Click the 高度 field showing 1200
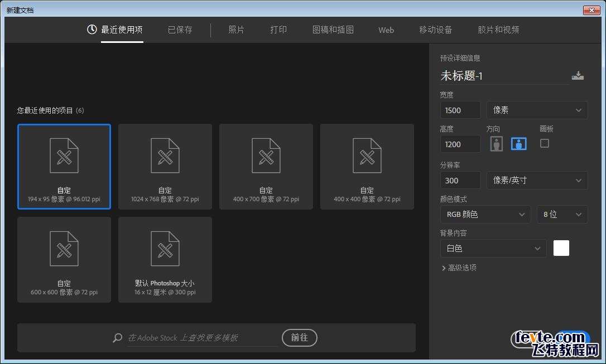Screen dimensions: 606x364 tap(460, 144)
